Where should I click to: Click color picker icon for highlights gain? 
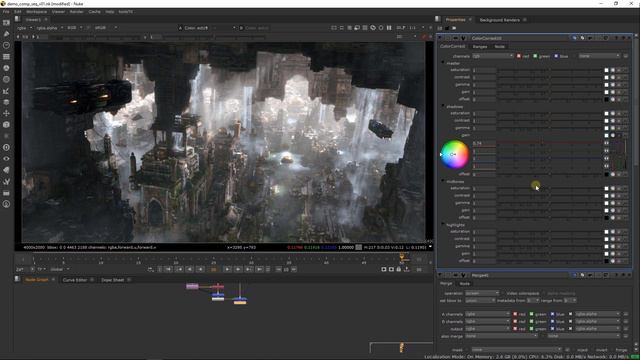[x=613, y=254]
